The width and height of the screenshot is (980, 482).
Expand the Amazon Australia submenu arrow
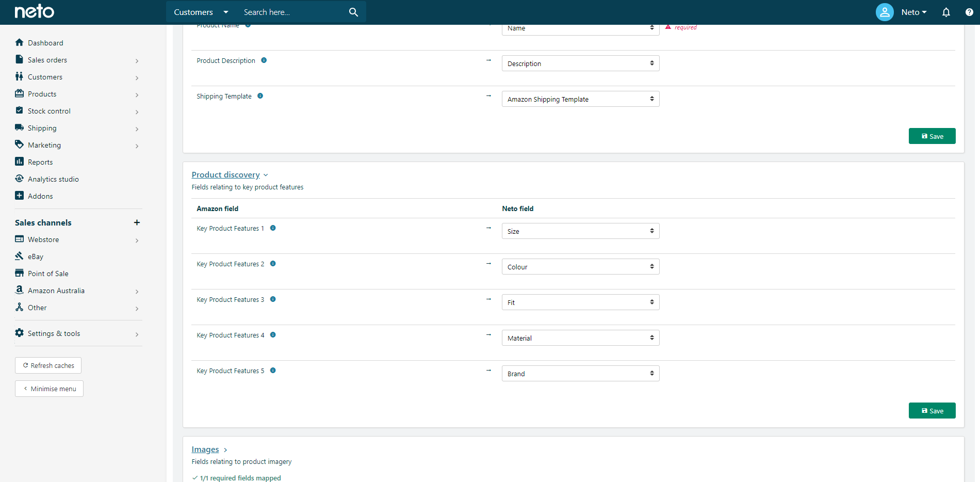[x=137, y=292]
